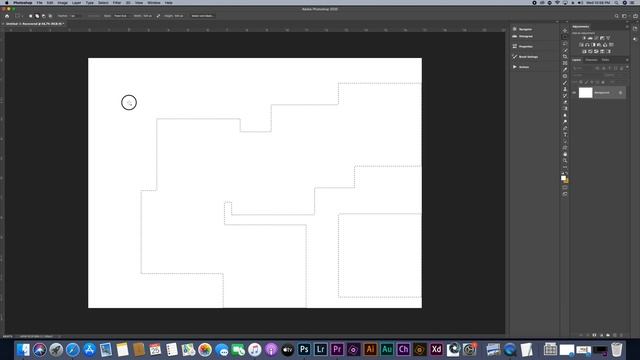Select the Frame tool

565,63
